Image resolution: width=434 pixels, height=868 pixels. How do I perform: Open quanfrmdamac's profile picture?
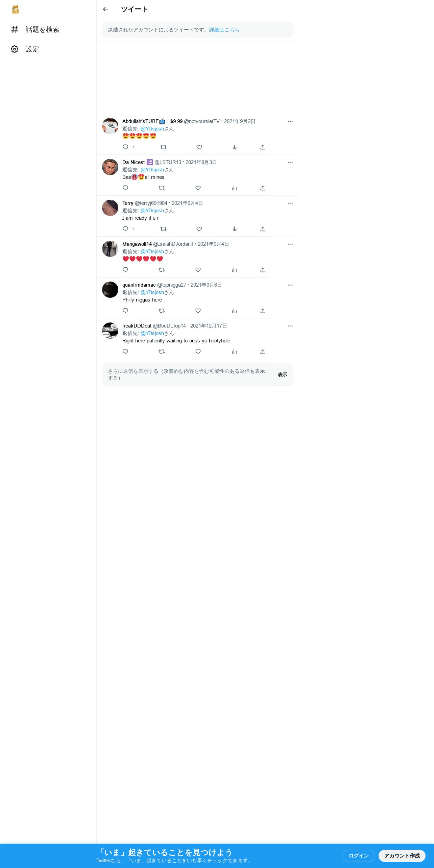click(x=110, y=290)
